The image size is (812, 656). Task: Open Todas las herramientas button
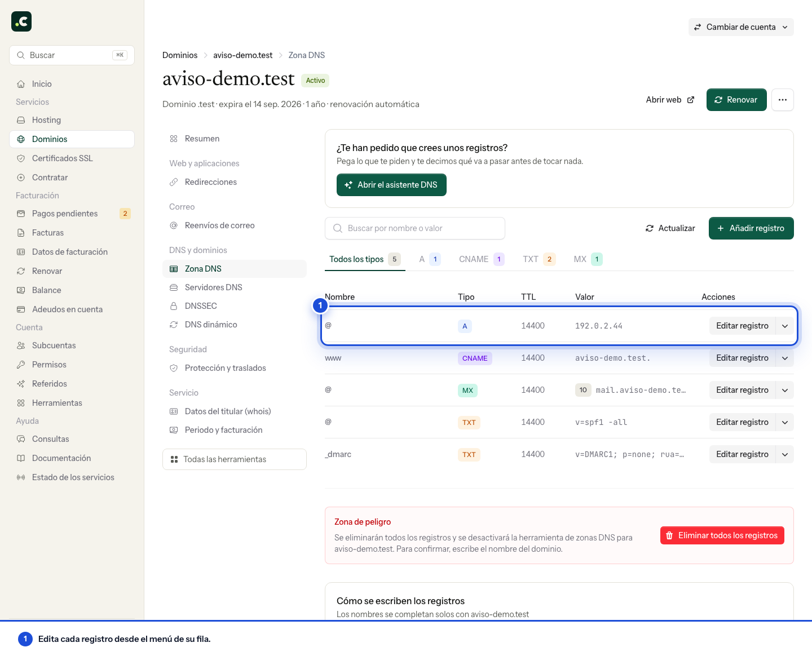(235, 459)
